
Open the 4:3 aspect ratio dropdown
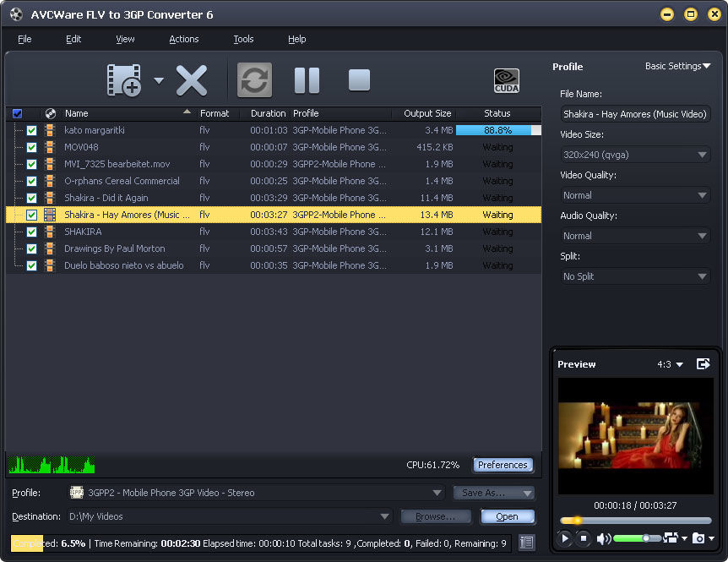click(x=670, y=364)
